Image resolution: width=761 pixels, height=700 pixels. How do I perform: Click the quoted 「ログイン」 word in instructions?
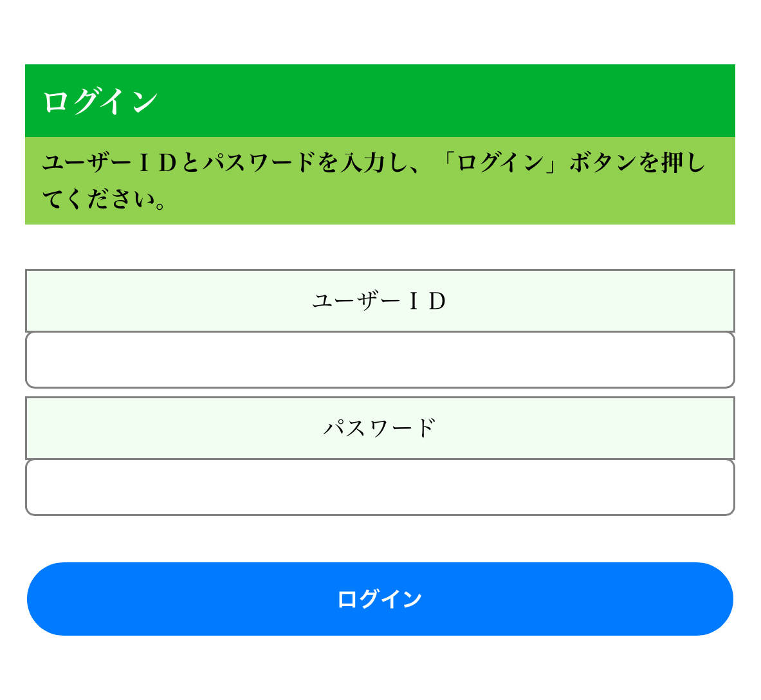coord(501,162)
